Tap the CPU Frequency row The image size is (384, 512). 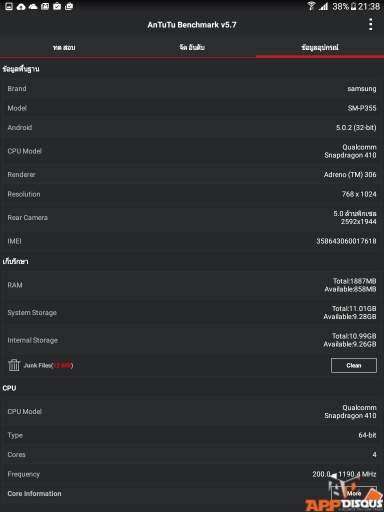[192, 474]
